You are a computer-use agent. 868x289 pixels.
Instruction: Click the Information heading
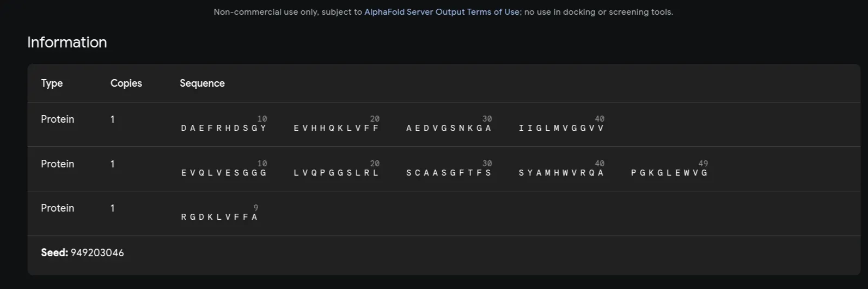(x=67, y=42)
